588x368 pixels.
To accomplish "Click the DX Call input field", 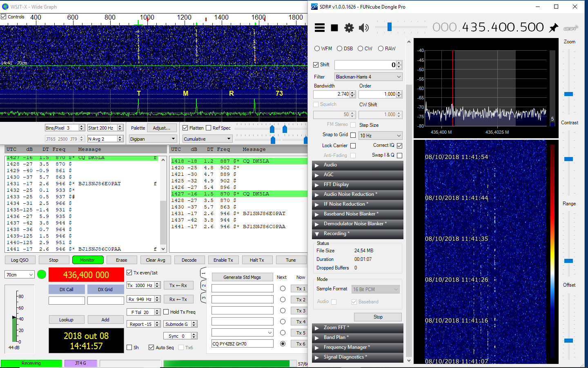I will (67, 301).
